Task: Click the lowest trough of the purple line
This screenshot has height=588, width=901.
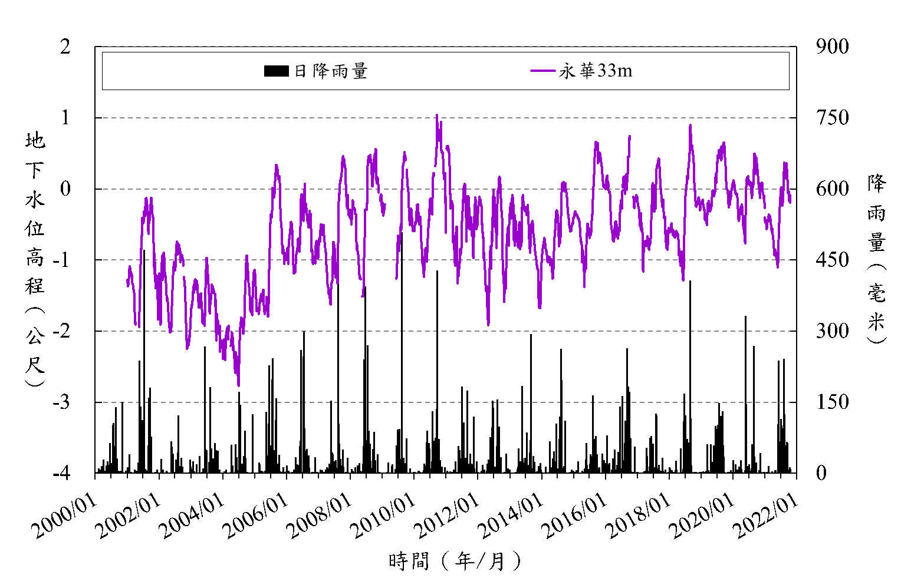Action: click(x=239, y=385)
